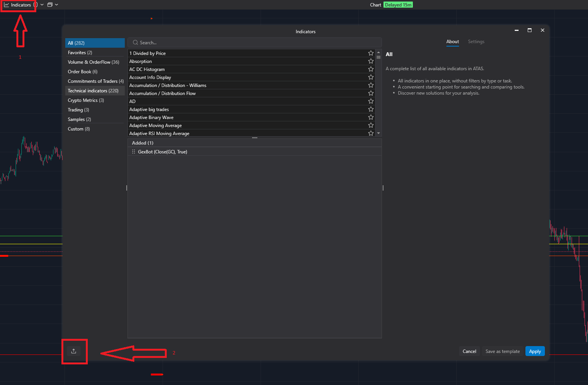This screenshot has height=385, width=588.
Task: Select GexBot (Close(GC), True) added indicator
Action: pyautogui.click(x=255, y=152)
